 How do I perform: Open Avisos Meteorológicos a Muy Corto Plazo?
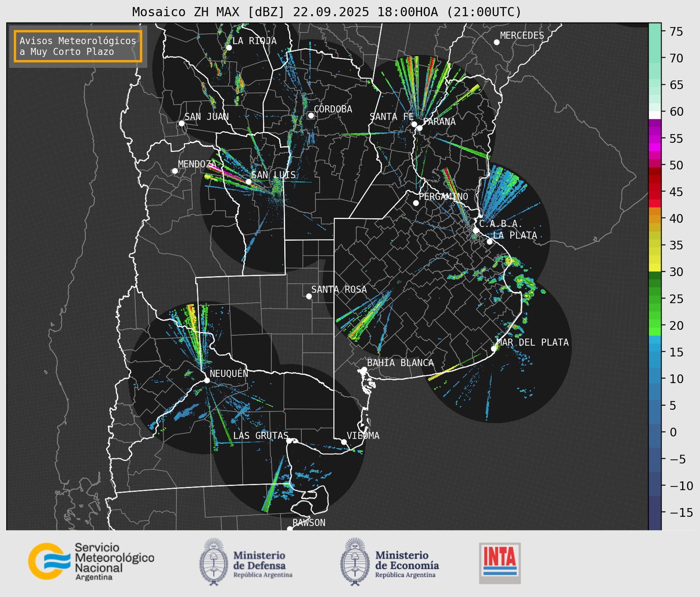click(x=78, y=46)
